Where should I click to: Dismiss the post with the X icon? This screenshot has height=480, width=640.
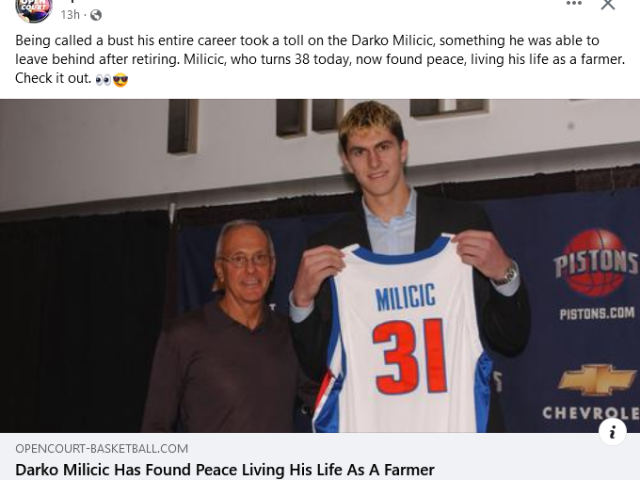pos(608,4)
